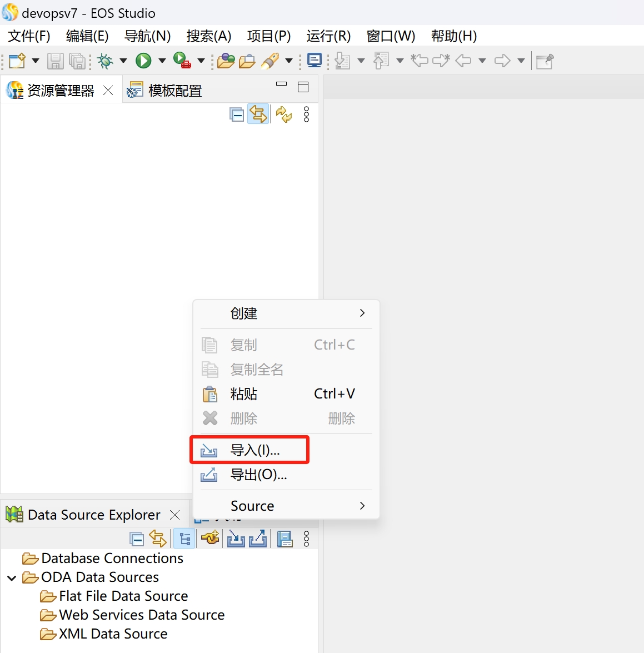Open the 帮助(H) menu

tap(454, 36)
